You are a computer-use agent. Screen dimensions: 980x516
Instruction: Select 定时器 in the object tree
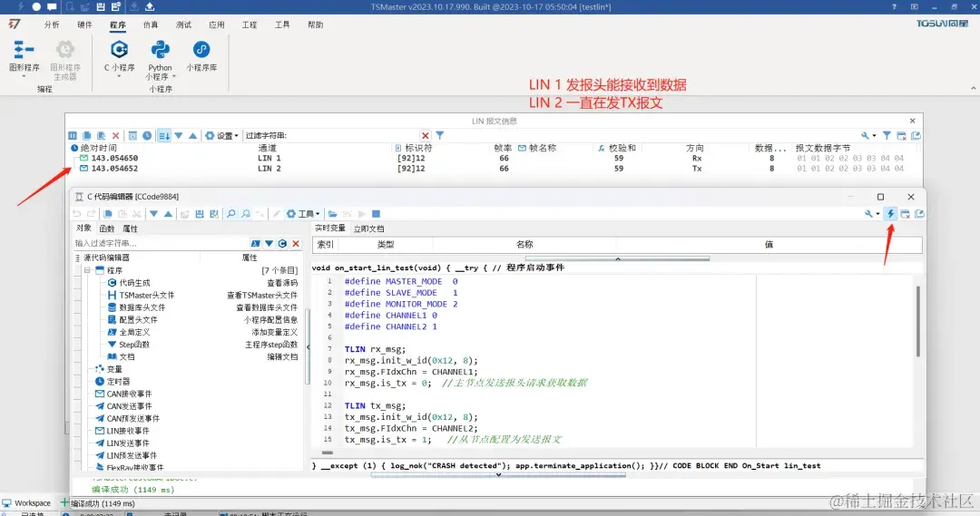(x=118, y=382)
